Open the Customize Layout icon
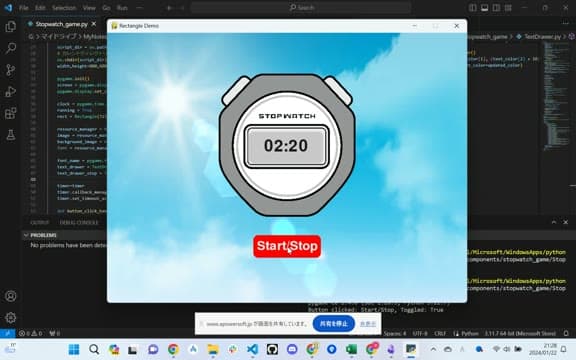 coord(508,8)
